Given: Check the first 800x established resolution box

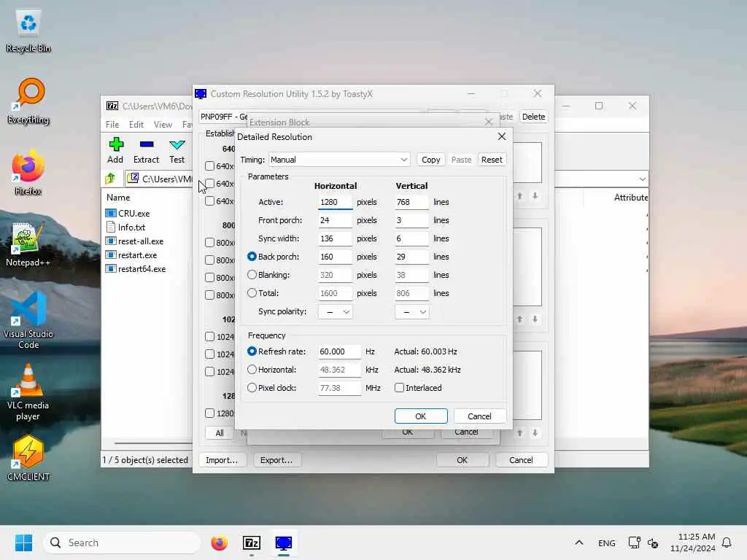Looking at the screenshot, I should pyautogui.click(x=209, y=242).
